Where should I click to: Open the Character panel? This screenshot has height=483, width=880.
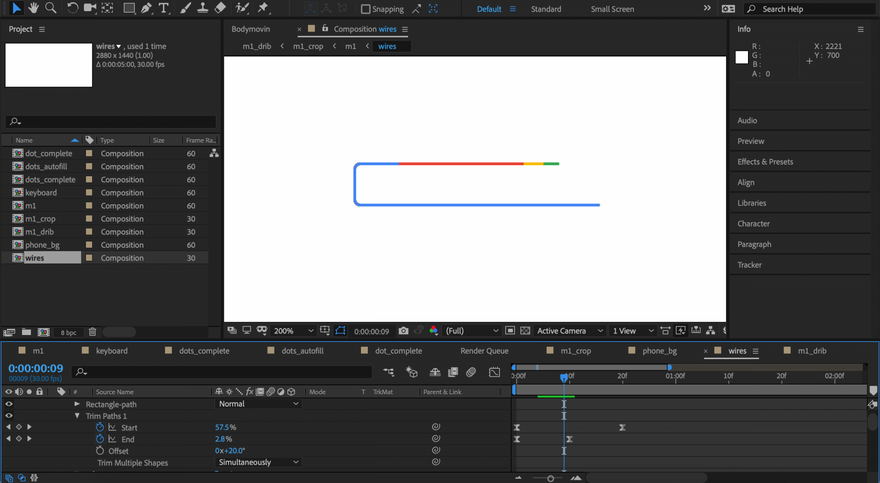pos(753,223)
